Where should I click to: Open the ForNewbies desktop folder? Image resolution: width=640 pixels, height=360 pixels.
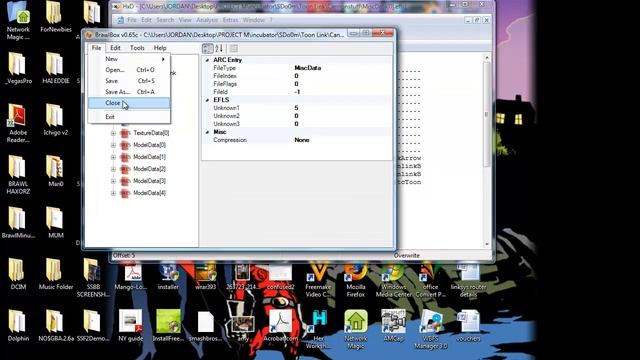[x=56, y=17]
